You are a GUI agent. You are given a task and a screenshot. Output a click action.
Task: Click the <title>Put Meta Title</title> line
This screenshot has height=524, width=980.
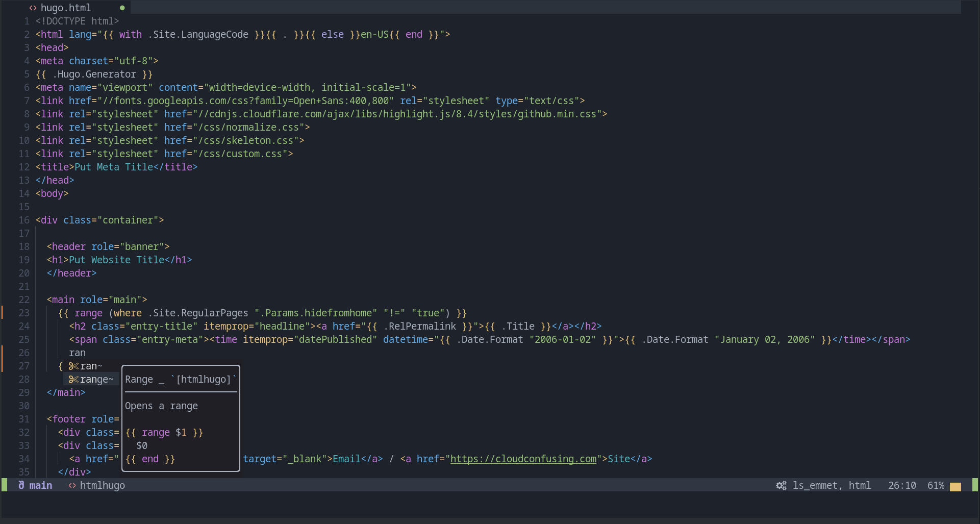tap(116, 167)
